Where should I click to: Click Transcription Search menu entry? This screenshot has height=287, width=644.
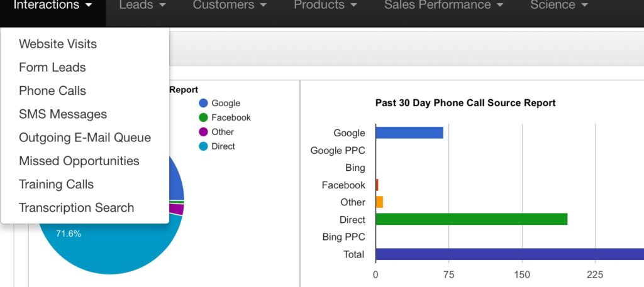coord(76,207)
